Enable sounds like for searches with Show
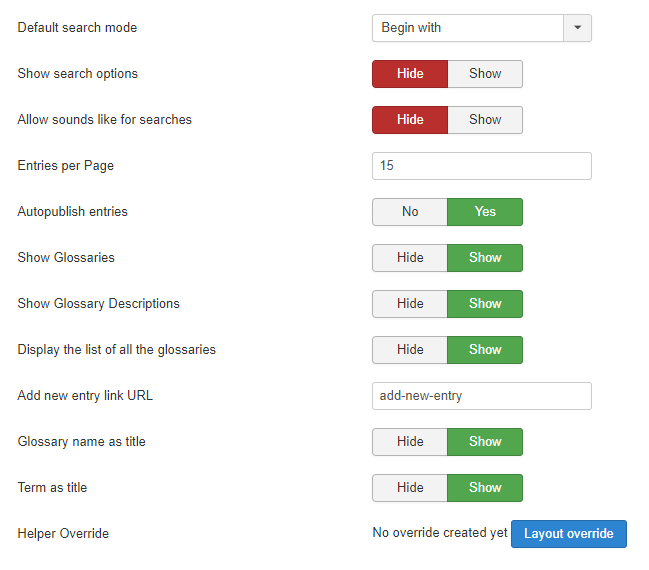The image size is (649, 570). [x=485, y=120]
